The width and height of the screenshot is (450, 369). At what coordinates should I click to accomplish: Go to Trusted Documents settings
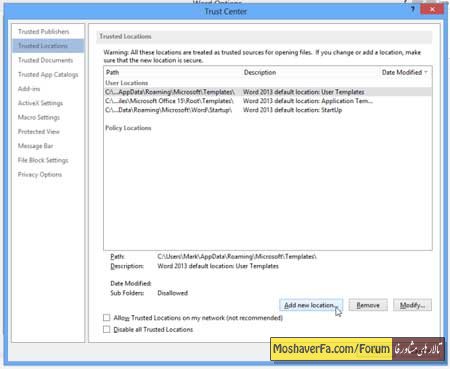pos(45,60)
